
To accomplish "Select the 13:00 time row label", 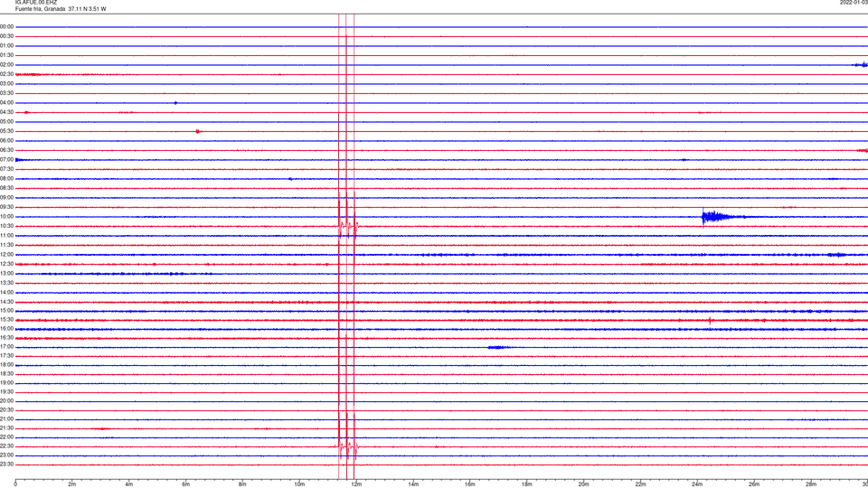I will coord(7,274).
